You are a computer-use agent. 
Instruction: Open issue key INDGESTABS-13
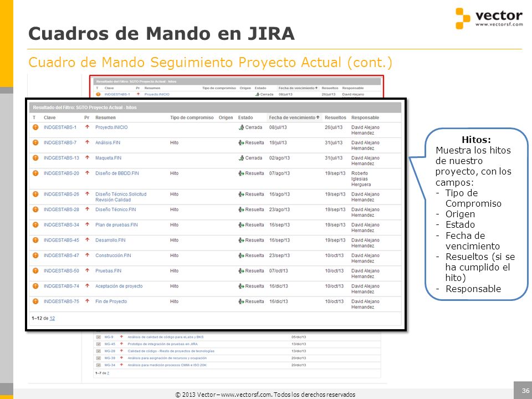(x=62, y=158)
